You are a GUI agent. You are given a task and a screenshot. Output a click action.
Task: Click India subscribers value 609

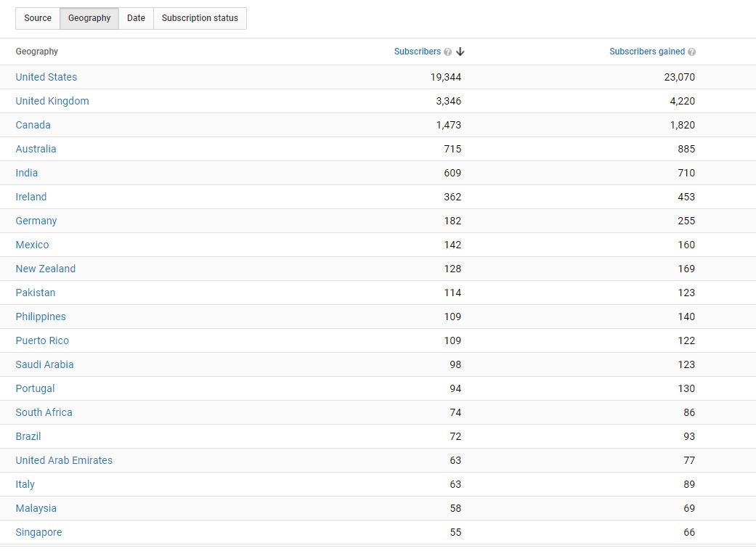coord(452,173)
